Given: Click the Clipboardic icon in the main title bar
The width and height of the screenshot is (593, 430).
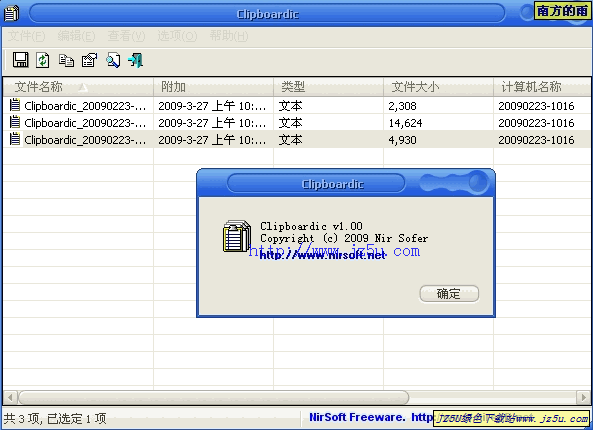Looking at the screenshot, I should [x=11, y=13].
